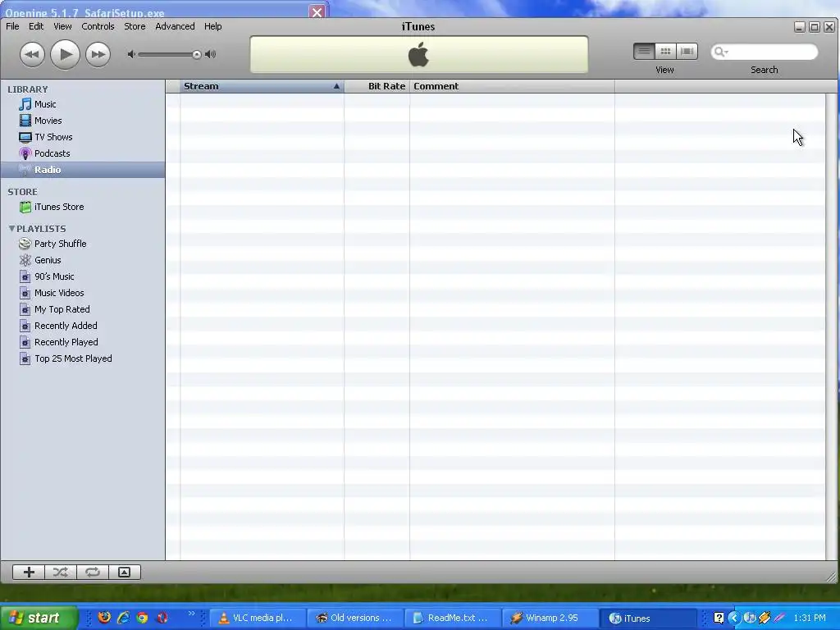Switch to ReadMe.txt taskbar button

pos(453,619)
